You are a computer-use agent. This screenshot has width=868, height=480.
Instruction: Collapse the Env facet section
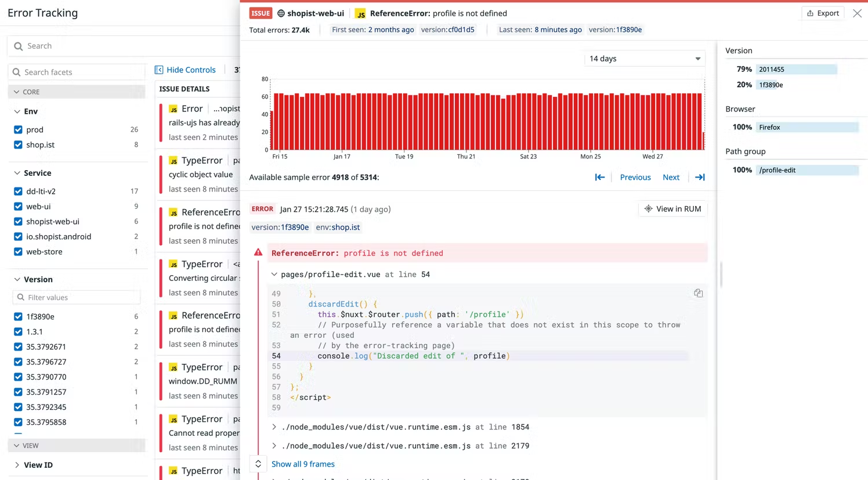pyautogui.click(x=17, y=111)
